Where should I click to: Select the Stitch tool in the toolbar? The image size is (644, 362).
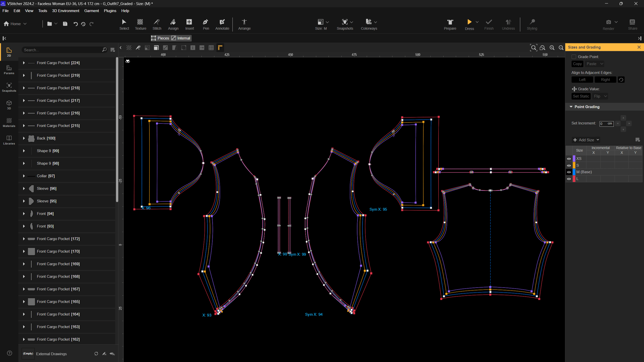pos(157,24)
